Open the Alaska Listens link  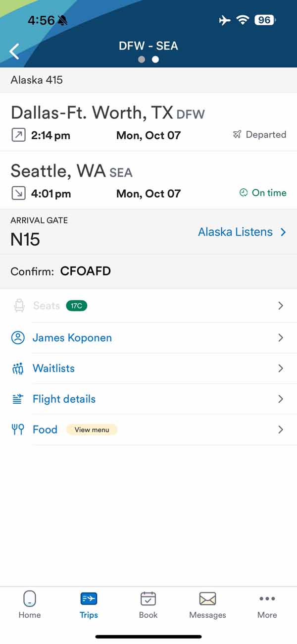[242, 232]
